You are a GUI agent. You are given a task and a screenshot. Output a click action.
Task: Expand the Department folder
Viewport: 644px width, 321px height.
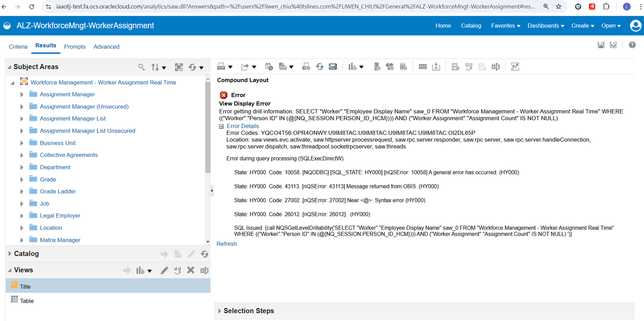click(x=22, y=167)
